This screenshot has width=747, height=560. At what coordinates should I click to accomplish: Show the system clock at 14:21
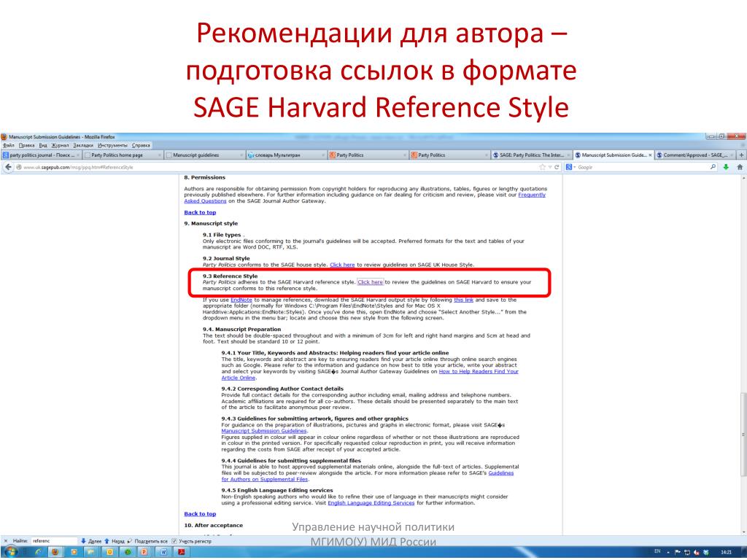(726, 552)
